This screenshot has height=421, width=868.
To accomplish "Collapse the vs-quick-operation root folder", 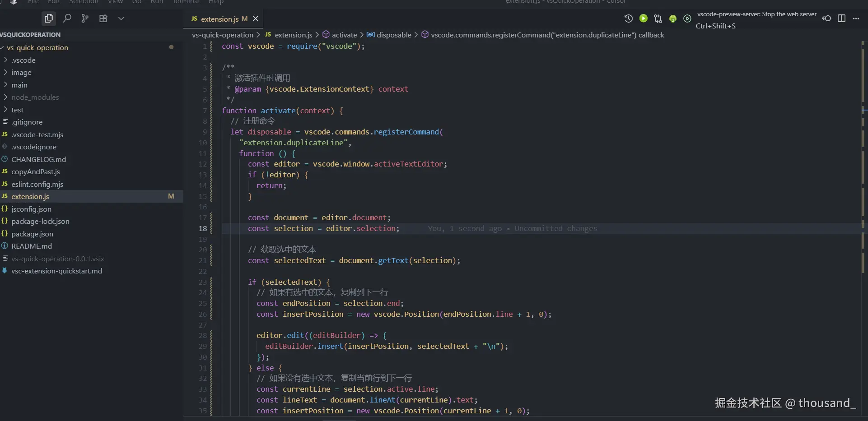I will point(92,47).
